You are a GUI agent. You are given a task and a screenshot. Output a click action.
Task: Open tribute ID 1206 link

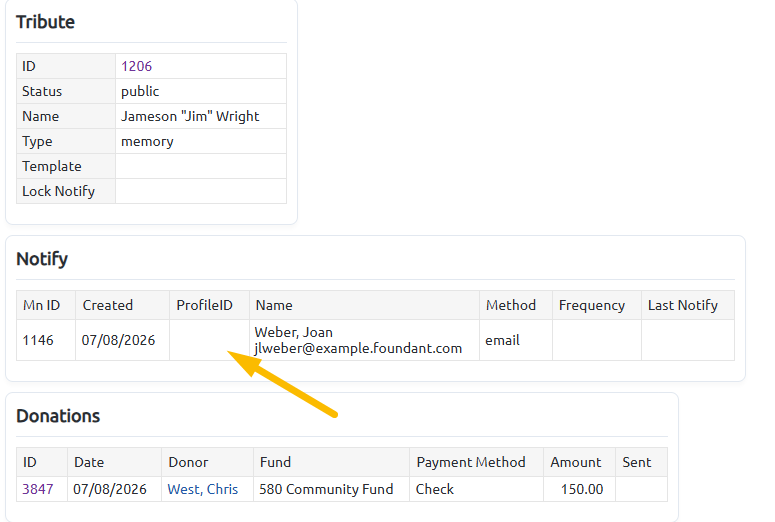coord(136,66)
